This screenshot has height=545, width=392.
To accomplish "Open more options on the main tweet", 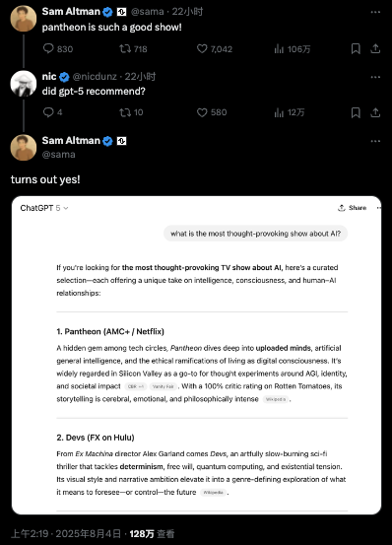I will pyautogui.click(x=375, y=141).
